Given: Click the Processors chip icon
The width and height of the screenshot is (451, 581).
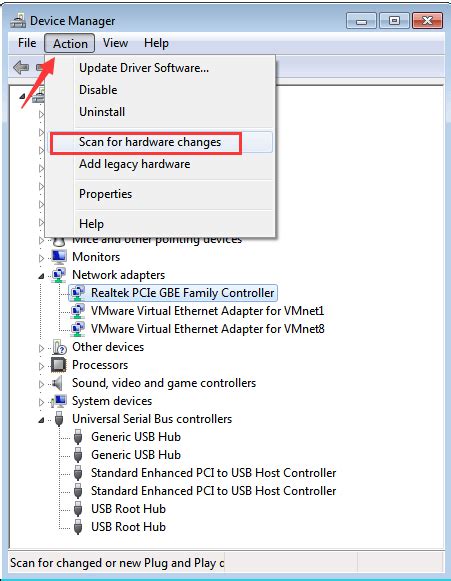Looking at the screenshot, I should (x=59, y=365).
